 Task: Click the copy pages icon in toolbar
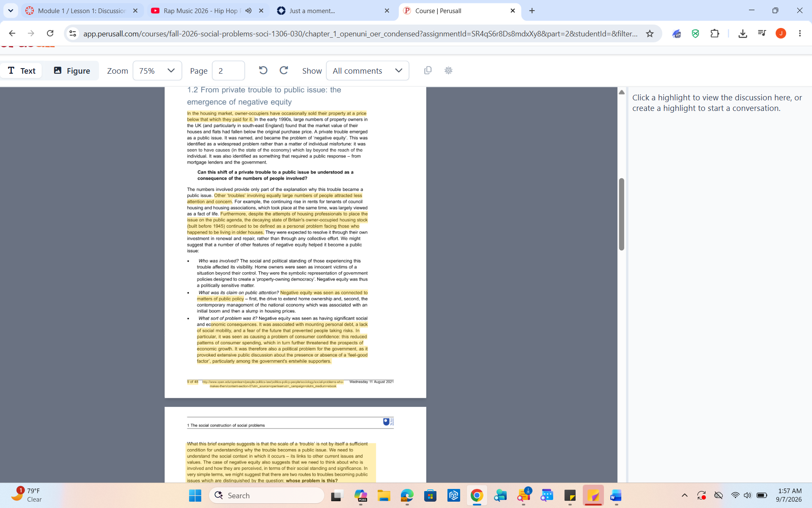(x=428, y=70)
